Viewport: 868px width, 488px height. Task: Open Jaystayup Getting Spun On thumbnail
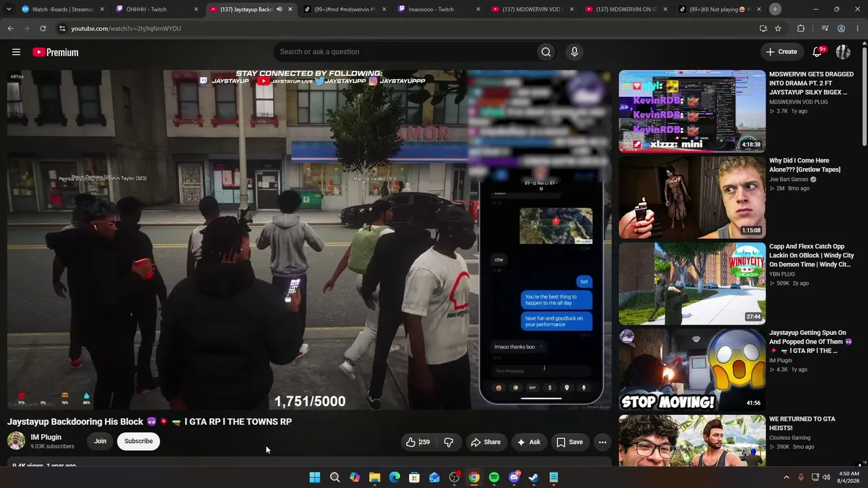point(692,370)
